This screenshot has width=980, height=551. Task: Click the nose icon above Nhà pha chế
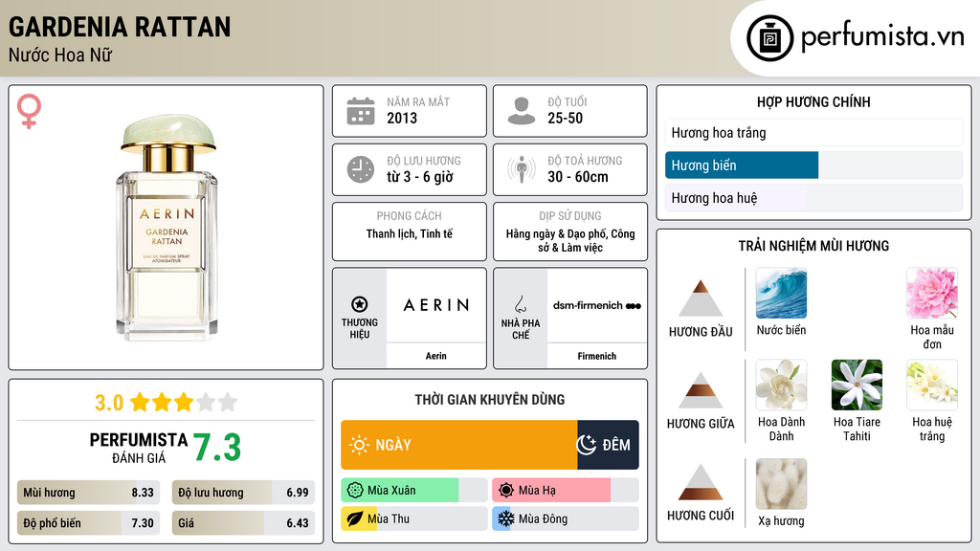[x=520, y=304]
